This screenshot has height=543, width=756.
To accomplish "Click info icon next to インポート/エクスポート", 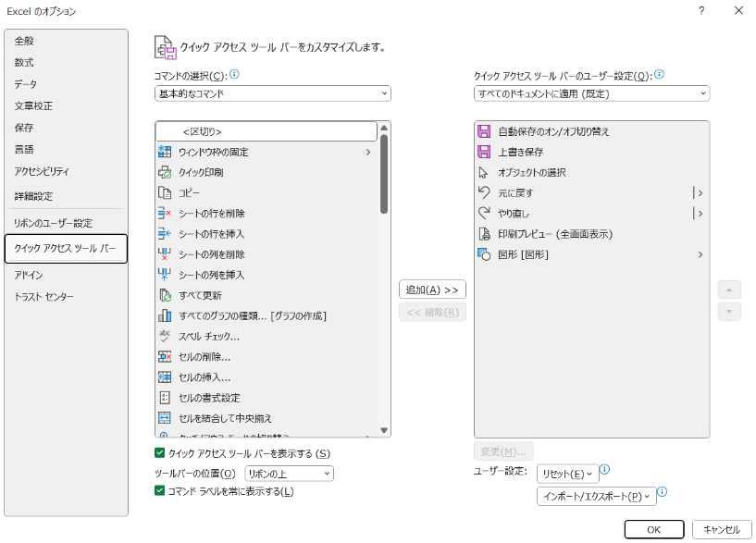I will [x=663, y=492].
